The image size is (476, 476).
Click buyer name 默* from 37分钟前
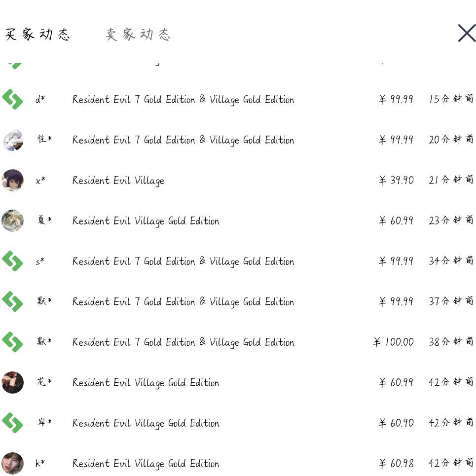point(44,301)
